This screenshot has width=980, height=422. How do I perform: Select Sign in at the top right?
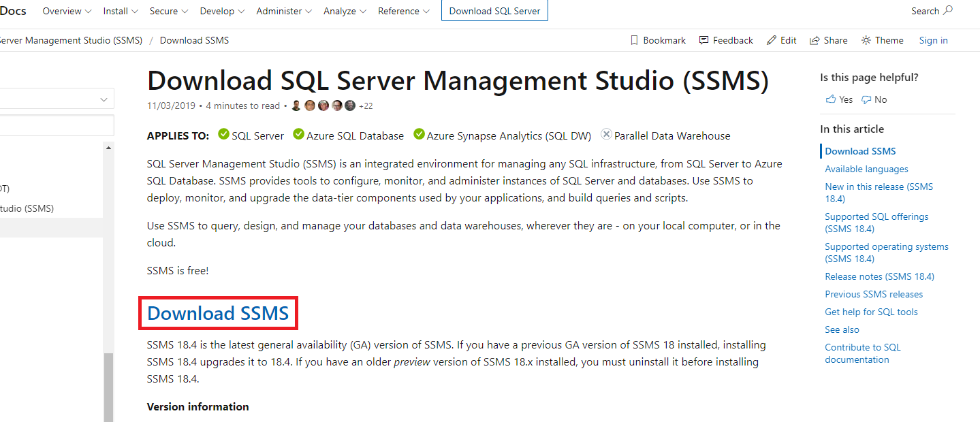tap(932, 40)
